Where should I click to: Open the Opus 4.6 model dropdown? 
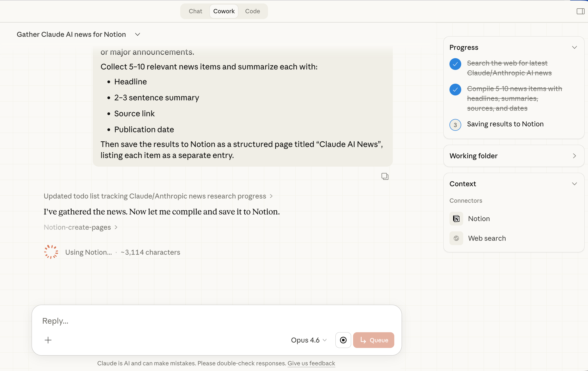pyautogui.click(x=308, y=340)
